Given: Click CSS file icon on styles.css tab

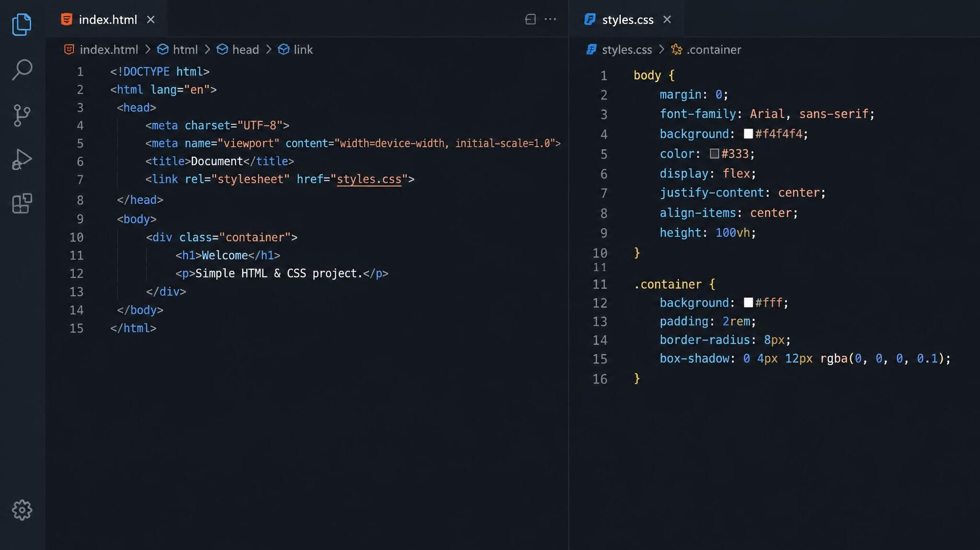Looking at the screenshot, I should [x=590, y=19].
